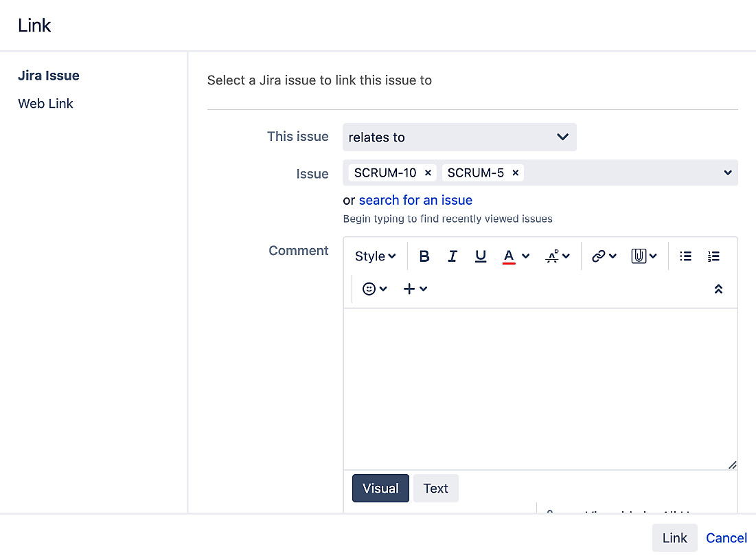Image resolution: width=756 pixels, height=558 pixels.
Task: Collapse the formatting toolbar
Action: point(718,289)
